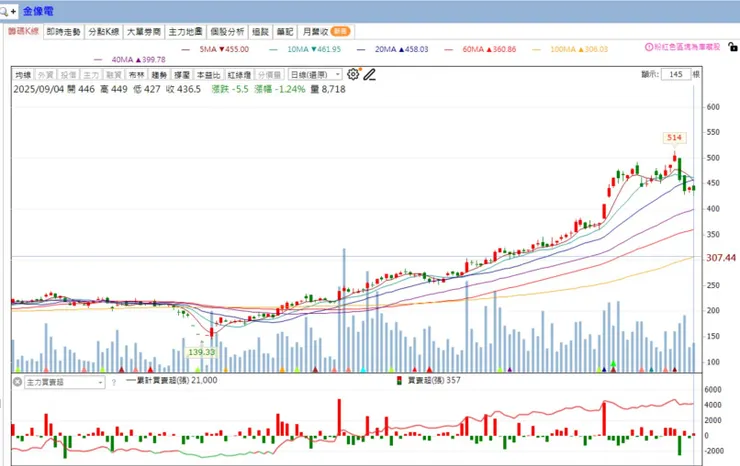Click the 60MA 360.86 legend entry
This screenshot has height=466, width=740.
[x=480, y=49]
